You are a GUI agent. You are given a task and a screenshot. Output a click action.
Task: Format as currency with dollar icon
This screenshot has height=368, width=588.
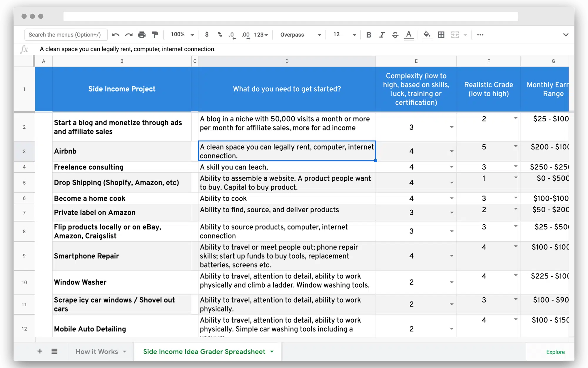(207, 35)
